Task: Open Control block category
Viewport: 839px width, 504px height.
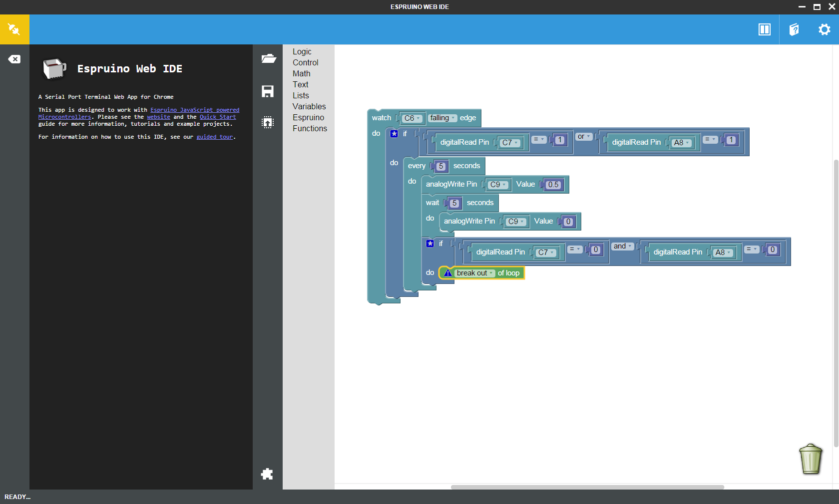Action: [x=305, y=62]
